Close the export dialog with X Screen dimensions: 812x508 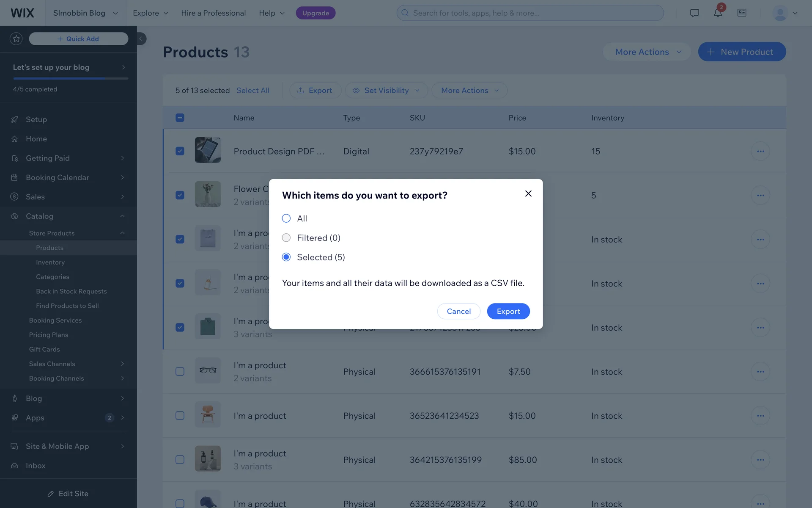click(x=528, y=193)
